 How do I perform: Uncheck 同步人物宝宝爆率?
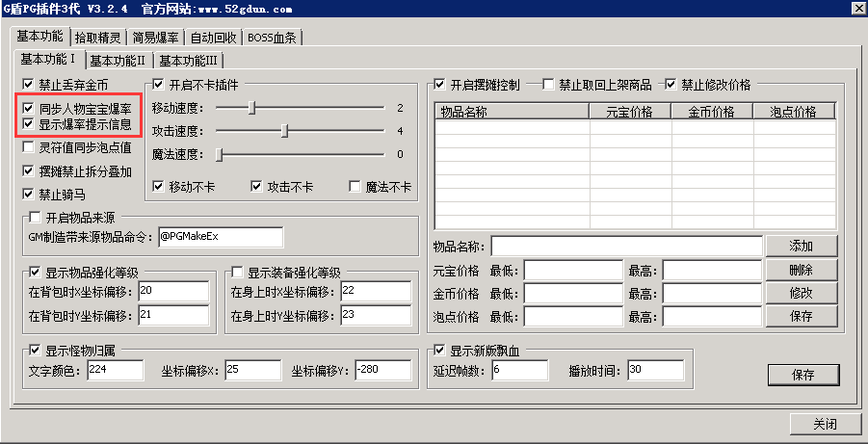pos(28,109)
